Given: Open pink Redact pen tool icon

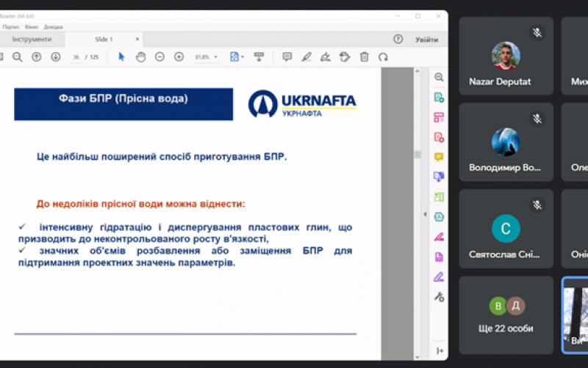Looking at the screenshot, I should [x=439, y=236].
